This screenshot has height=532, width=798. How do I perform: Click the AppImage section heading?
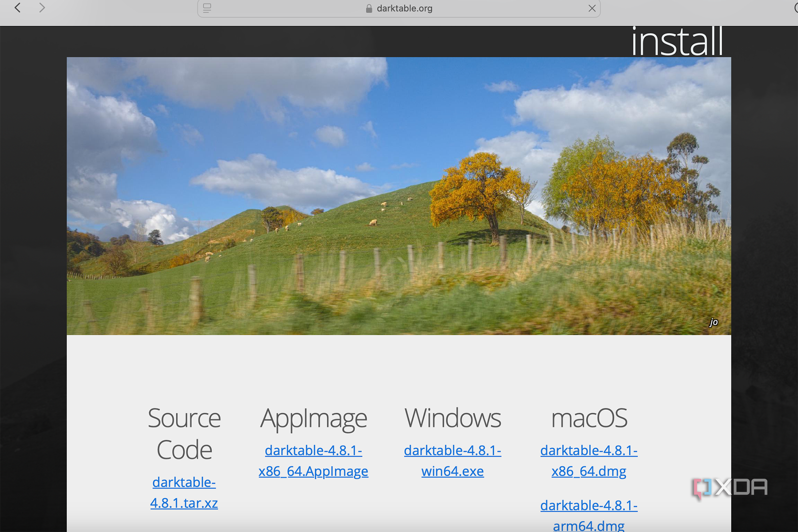313,418
